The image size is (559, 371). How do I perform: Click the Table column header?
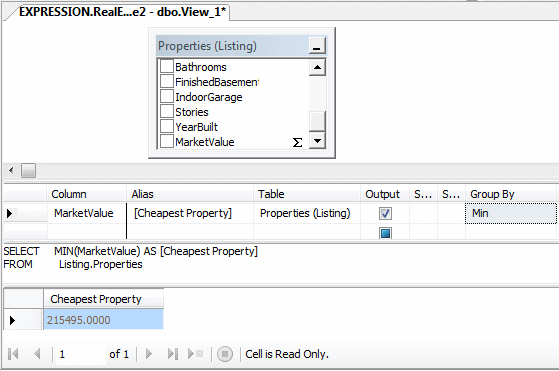click(307, 194)
